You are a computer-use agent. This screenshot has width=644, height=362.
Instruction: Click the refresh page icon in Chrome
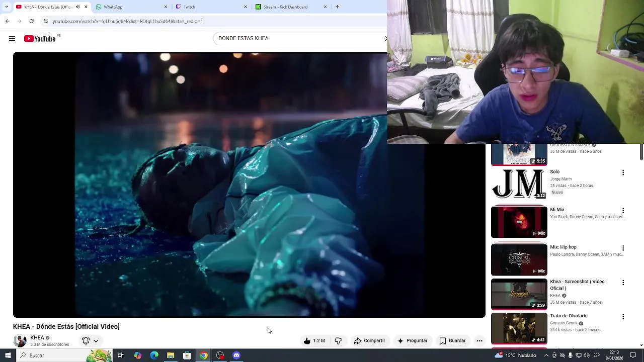coord(31,21)
